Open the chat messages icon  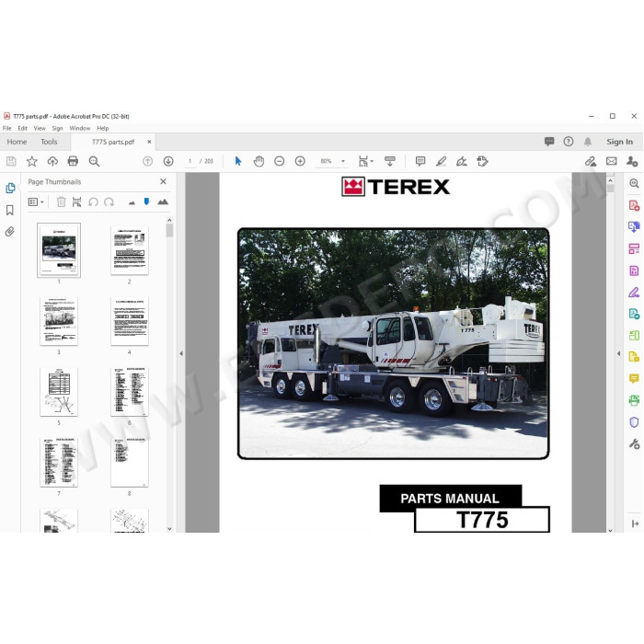pos(549,142)
